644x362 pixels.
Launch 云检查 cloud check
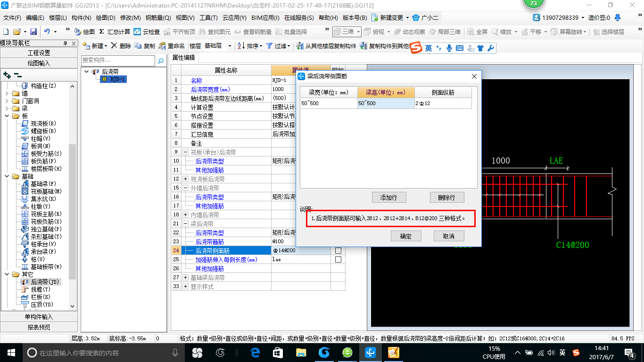click(147, 32)
